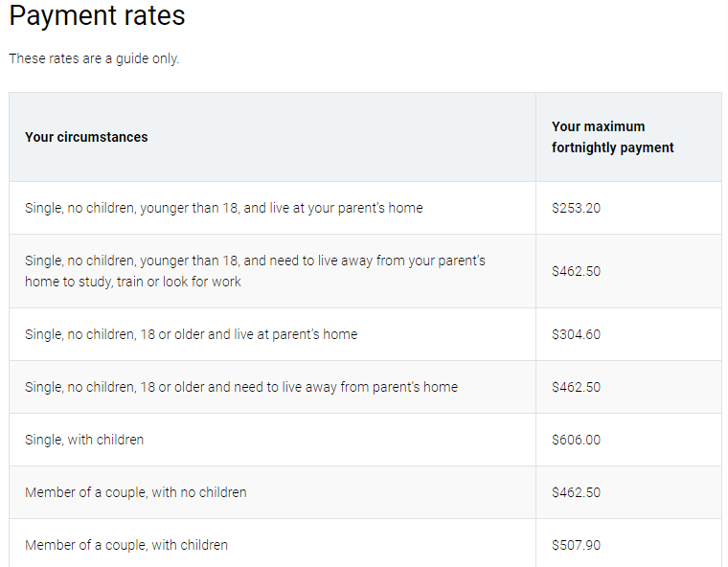Select 'younger than 18, live at your parent's home' row text
Image resolution: width=728 pixels, height=567 pixels.
pyautogui.click(x=223, y=208)
